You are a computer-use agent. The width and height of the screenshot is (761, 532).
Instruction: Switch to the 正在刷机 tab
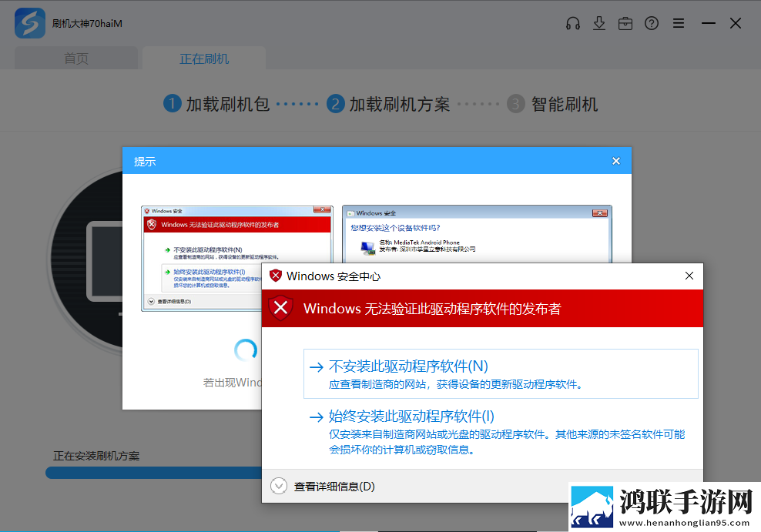click(x=204, y=59)
